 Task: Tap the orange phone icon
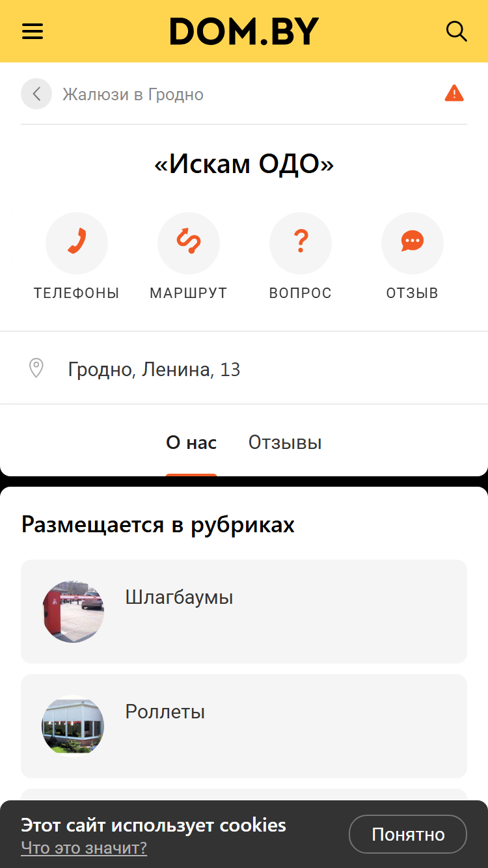(x=77, y=243)
